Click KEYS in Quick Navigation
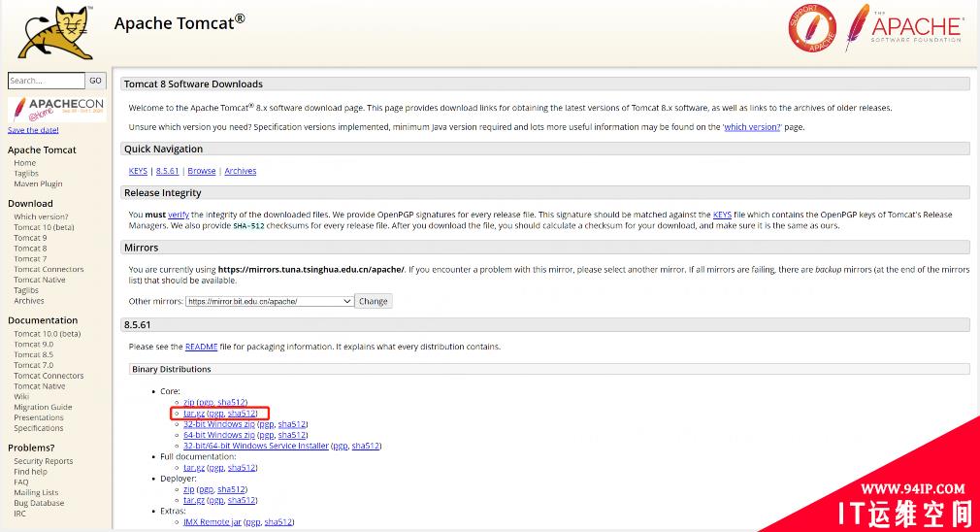 pos(138,171)
